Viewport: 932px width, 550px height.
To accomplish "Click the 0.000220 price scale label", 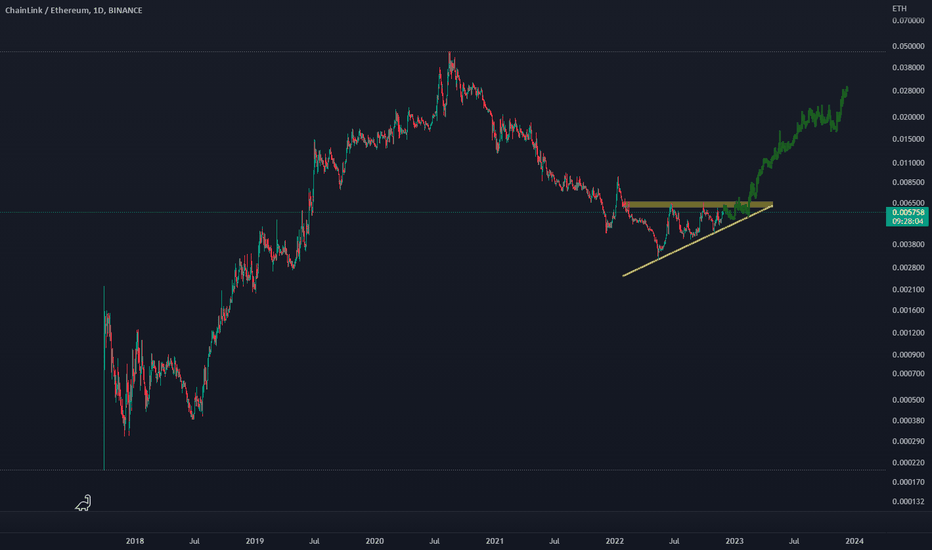I will pyautogui.click(x=908, y=463).
